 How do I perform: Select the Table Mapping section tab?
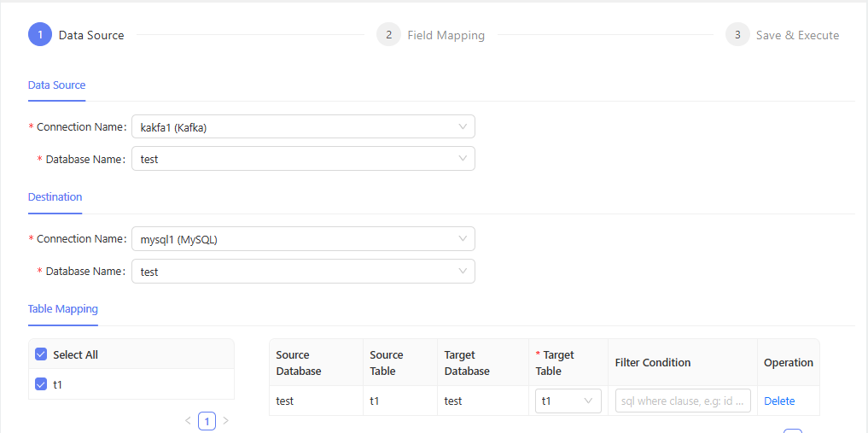(63, 309)
